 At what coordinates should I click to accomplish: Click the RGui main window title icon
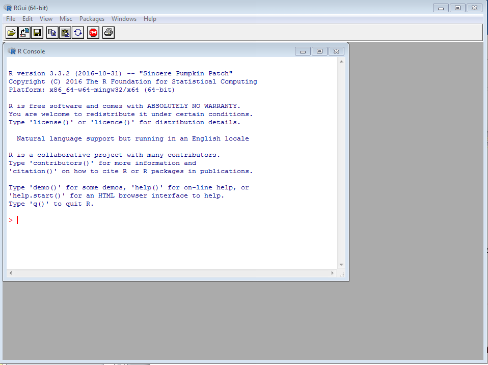coord(8,8)
